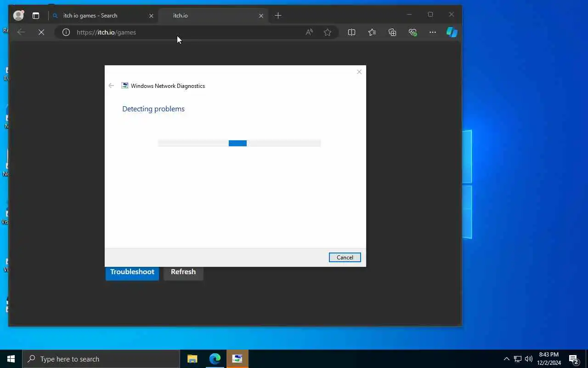The width and height of the screenshot is (588, 368).
Task: View site information icon in address bar
Action: point(66,32)
